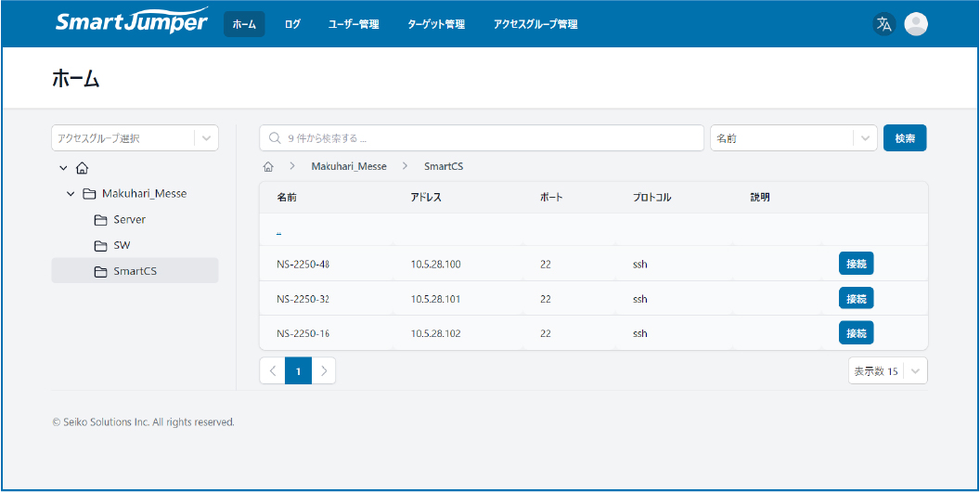Select the SmartCS tree item
The width and height of the screenshot is (980, 492).
(x=135, y=273)
